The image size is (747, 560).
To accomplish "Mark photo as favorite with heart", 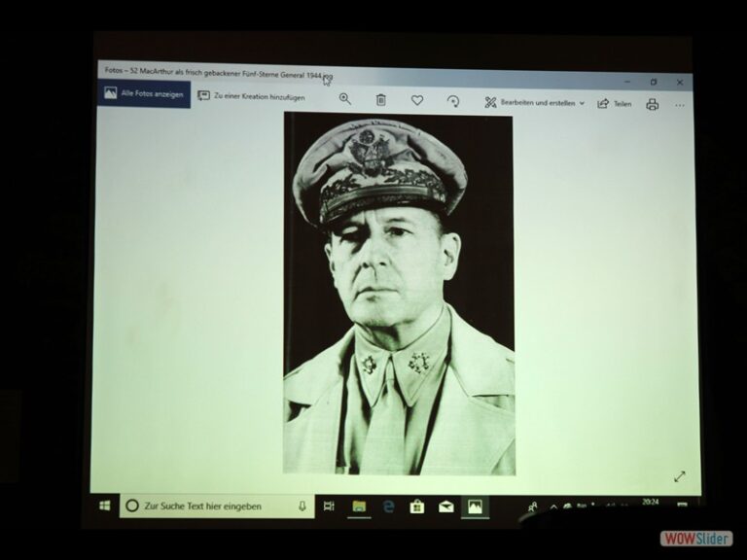I will (x=417, y=100).
